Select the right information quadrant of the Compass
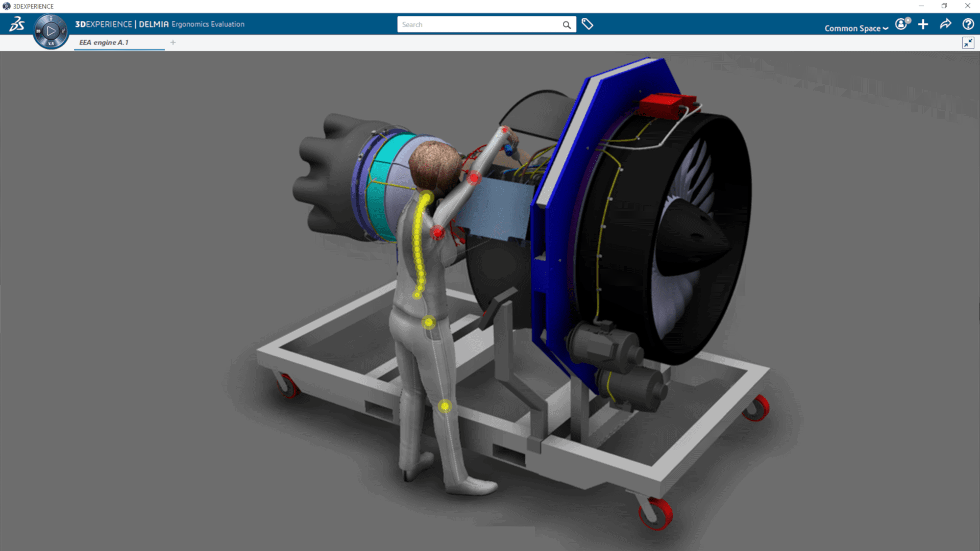Viewport: 980px width, 551px height. pyautogui.click(x=63, y=31)
